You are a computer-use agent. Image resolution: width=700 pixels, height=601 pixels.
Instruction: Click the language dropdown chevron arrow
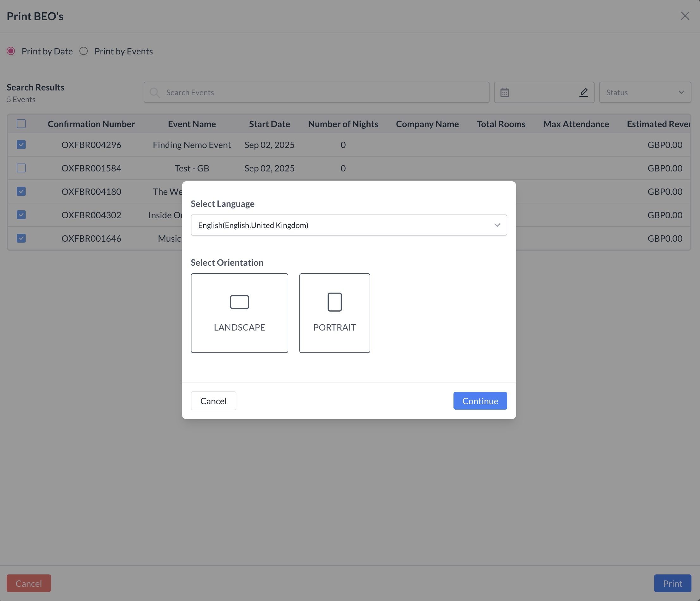(x=497, y=225)
